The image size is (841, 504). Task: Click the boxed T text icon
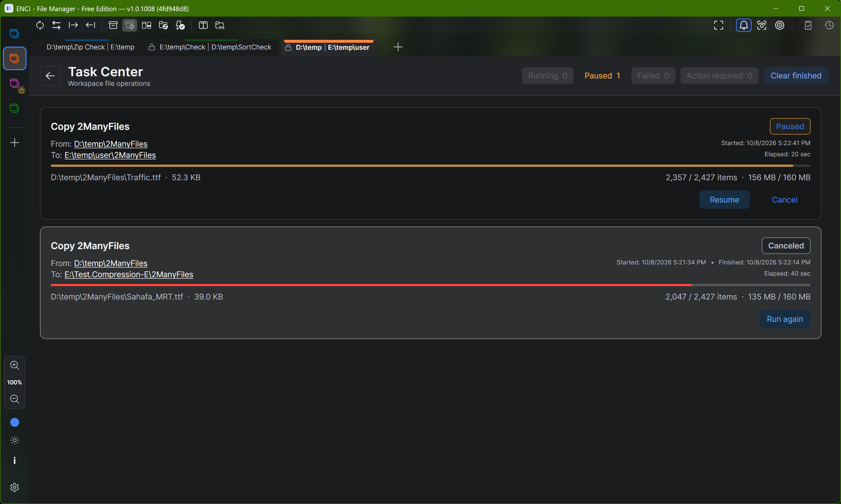[203, 25]
